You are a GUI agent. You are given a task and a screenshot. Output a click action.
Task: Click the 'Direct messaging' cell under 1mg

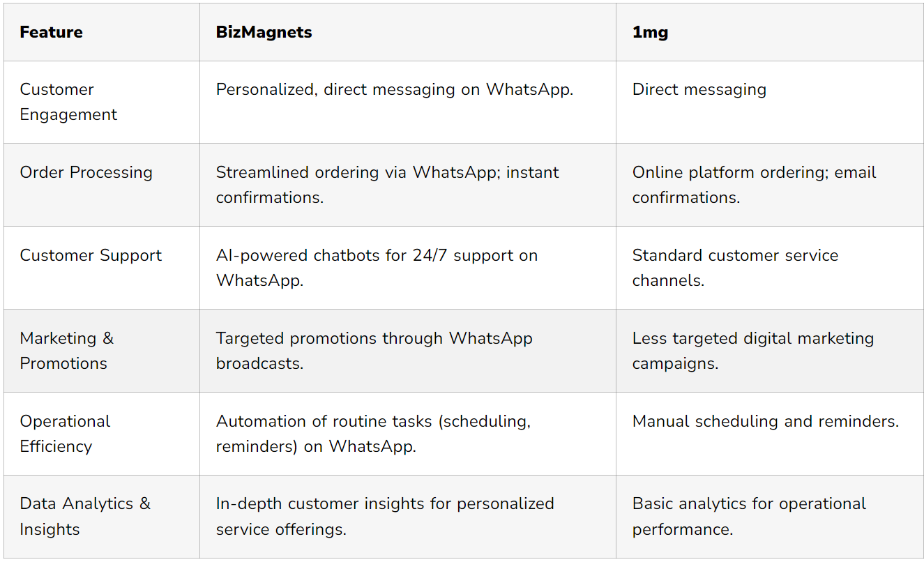(x=699, y=89)
